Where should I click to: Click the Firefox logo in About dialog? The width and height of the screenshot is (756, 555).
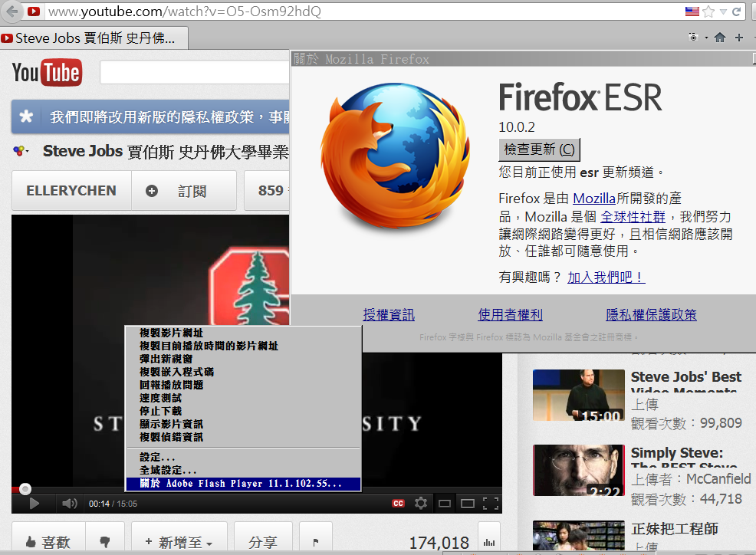396,156
